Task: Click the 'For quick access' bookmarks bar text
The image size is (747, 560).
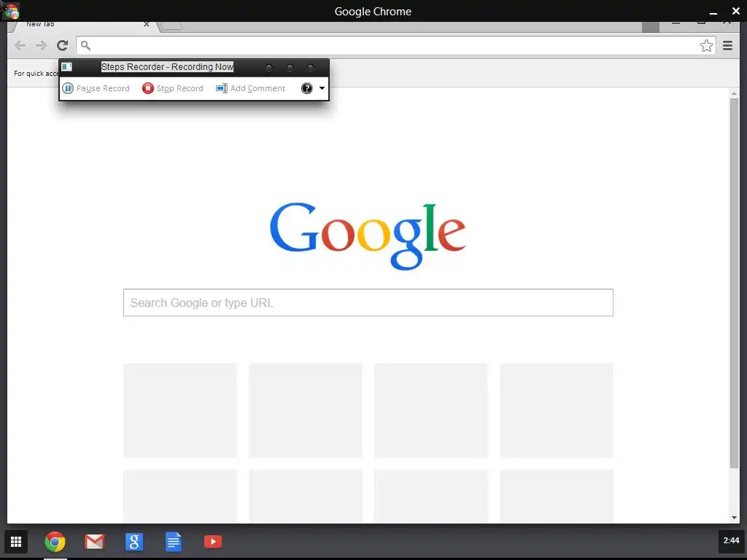Action: 36,74
